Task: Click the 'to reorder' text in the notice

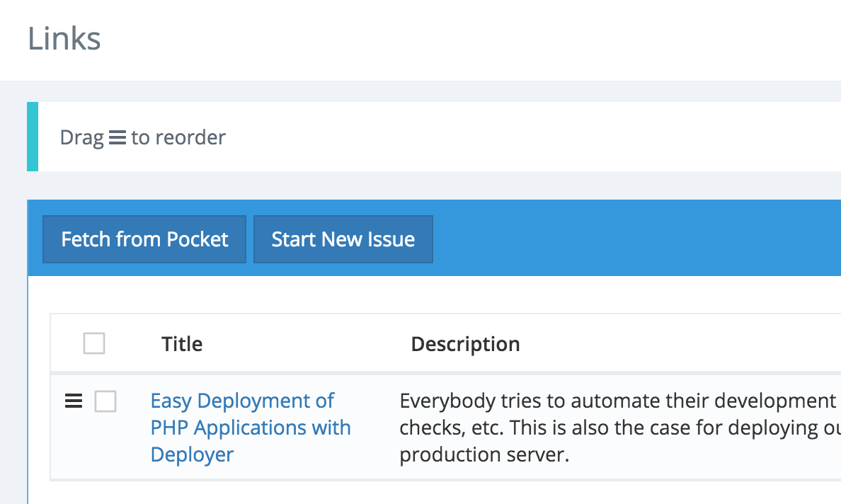Action: 178,137
